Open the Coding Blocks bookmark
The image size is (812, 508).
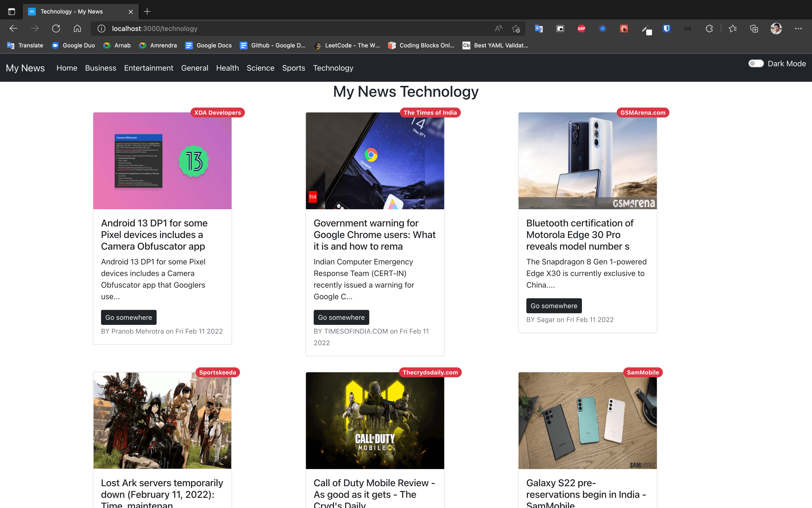421,45
